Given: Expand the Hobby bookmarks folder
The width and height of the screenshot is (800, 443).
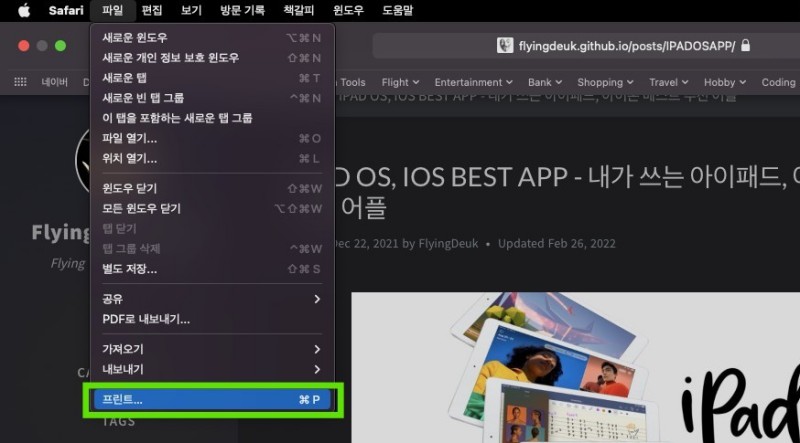Looking at the screenshot, I should pyautogui.click(x=725, y=82).
